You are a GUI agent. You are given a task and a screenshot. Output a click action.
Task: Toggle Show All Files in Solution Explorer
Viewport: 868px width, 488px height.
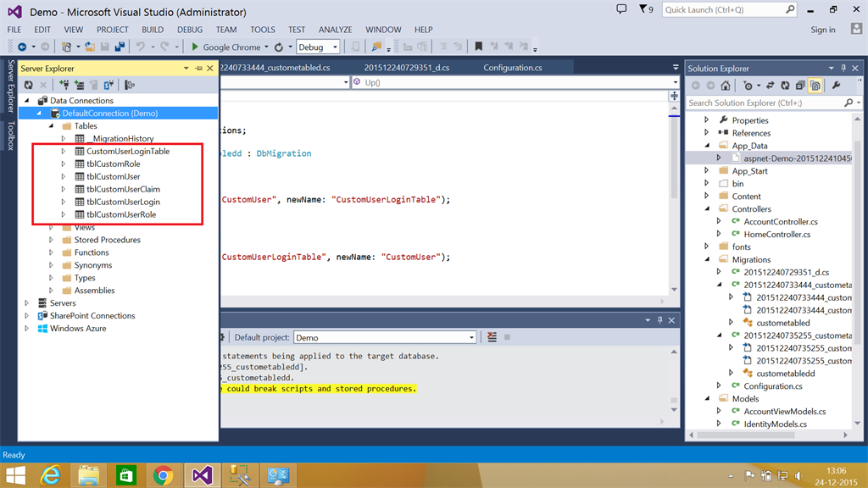coord(815,86)
